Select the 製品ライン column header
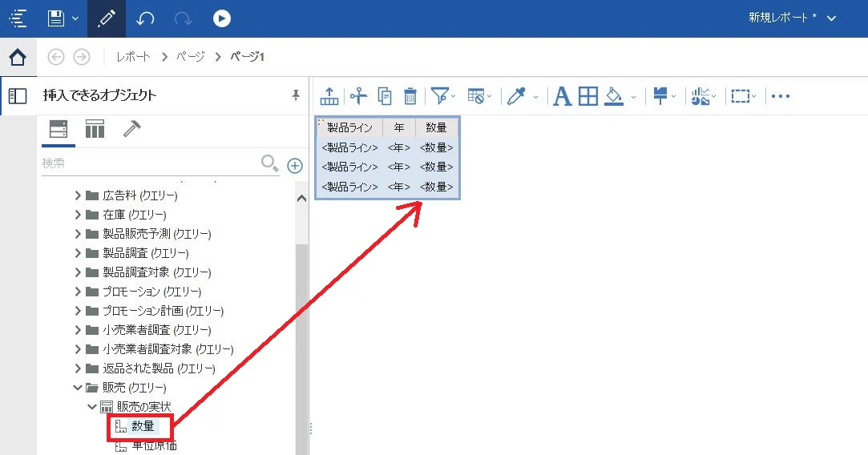The image size is (868, 455). tap(349, 128)
